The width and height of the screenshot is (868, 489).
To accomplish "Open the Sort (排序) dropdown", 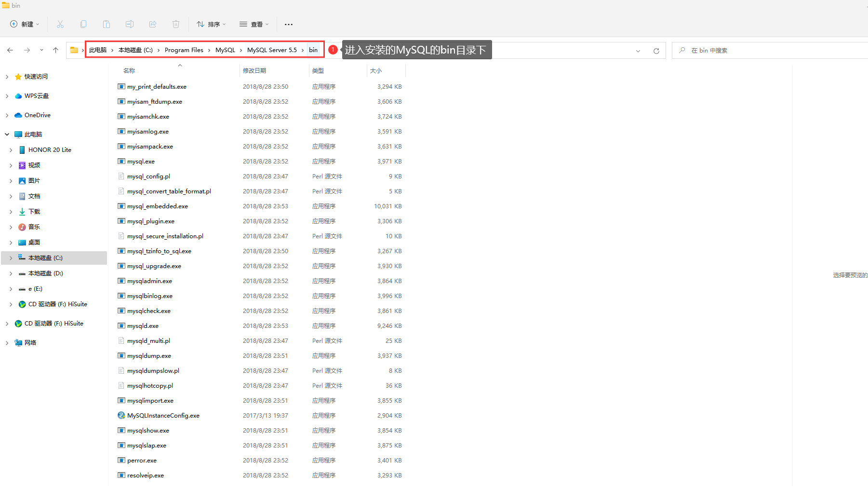I will click(211, 24).
